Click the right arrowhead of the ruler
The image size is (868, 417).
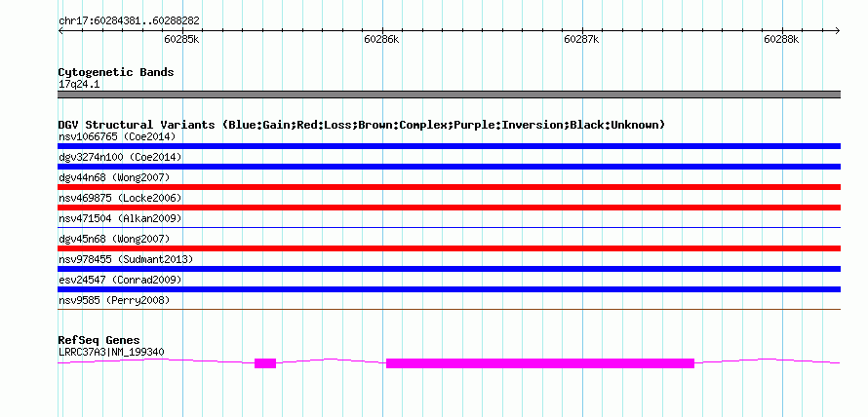(838, 30)
